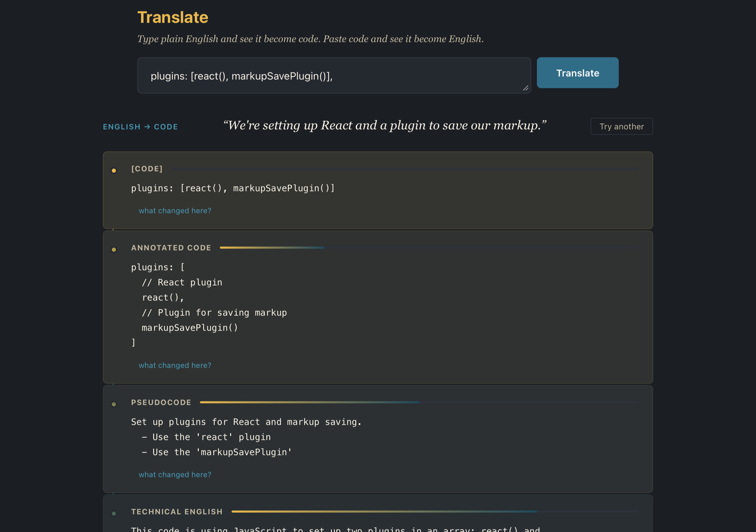The width and height of the screenshot is (756, 532).
Task: Collapse the [CODE] section header
Action: (147, 169)
